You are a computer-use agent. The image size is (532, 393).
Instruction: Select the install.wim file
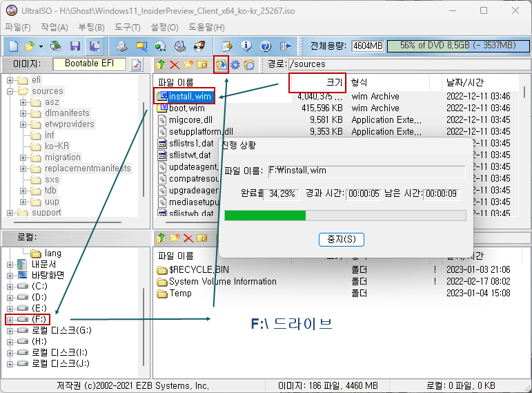190,97
